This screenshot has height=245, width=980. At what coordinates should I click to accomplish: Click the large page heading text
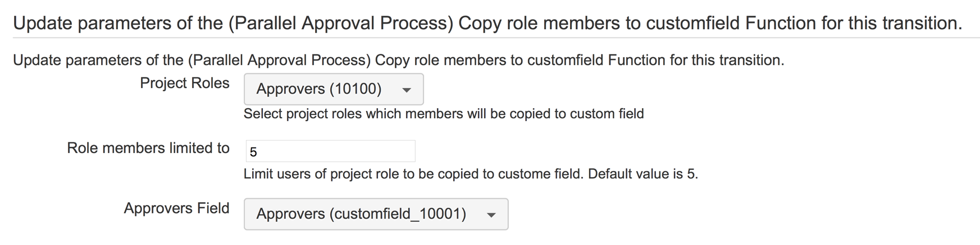[x=487, y=23]
